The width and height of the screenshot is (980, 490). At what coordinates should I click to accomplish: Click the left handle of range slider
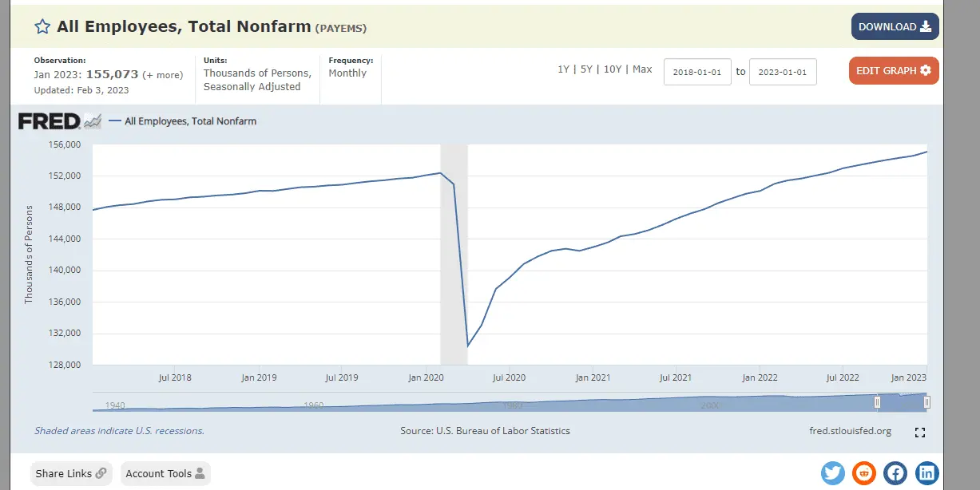point(877,402)
